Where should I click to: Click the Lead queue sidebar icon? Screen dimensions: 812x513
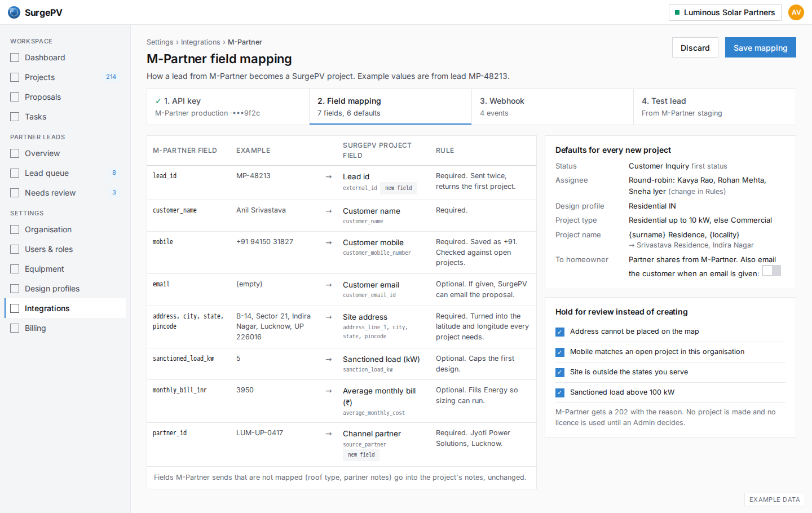[x=15, y=173]
